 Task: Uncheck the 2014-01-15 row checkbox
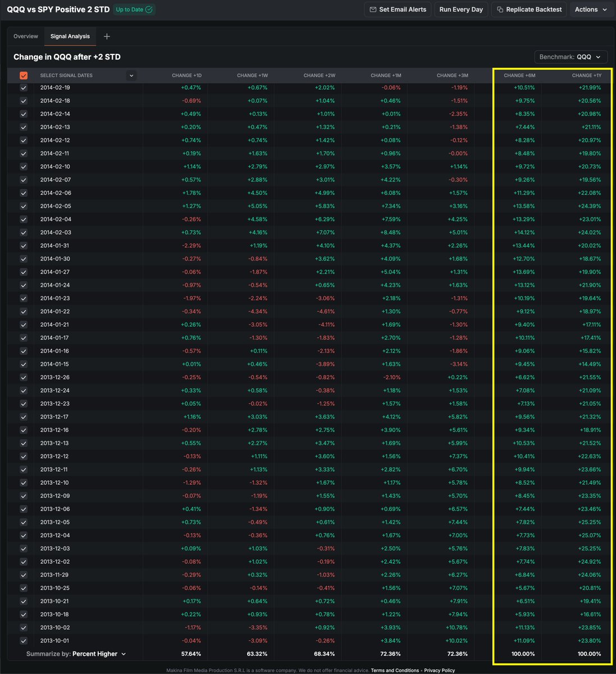pyautogui.click(x=24, y=364)
